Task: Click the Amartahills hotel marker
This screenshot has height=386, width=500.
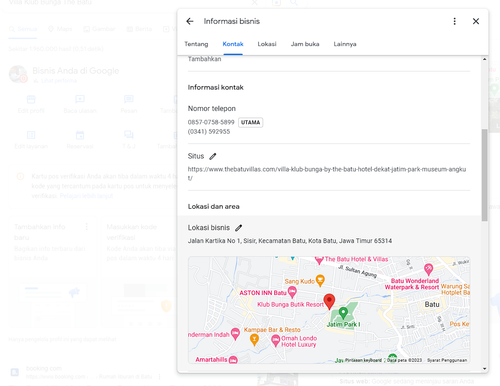Action: click(x=233, y=360)
